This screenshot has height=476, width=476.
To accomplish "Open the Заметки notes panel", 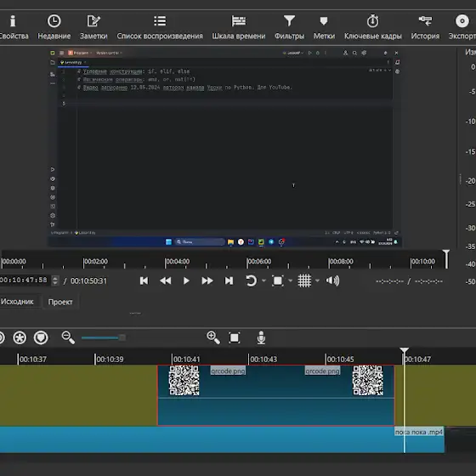I will point(93,27).
